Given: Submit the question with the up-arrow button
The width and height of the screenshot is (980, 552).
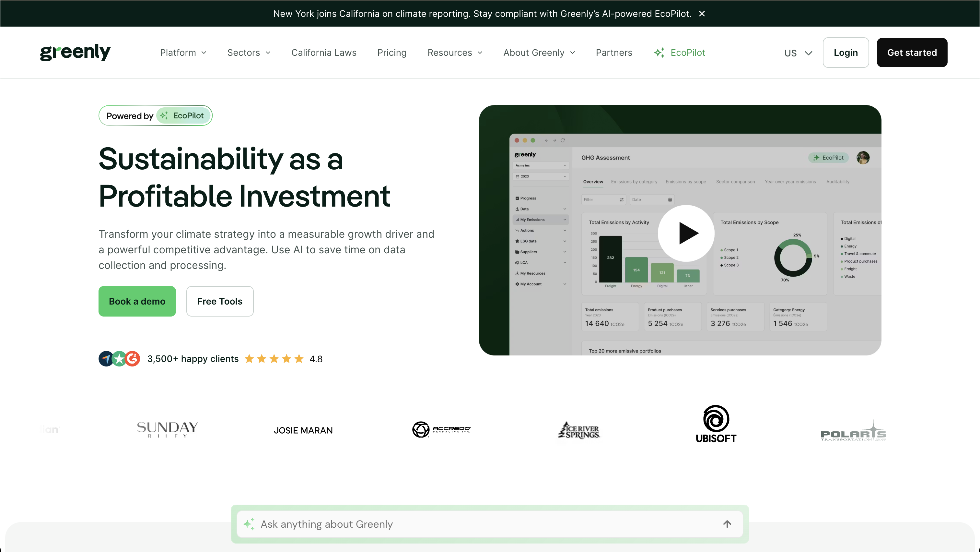Looking at the screenshot, I should [727, 524].
